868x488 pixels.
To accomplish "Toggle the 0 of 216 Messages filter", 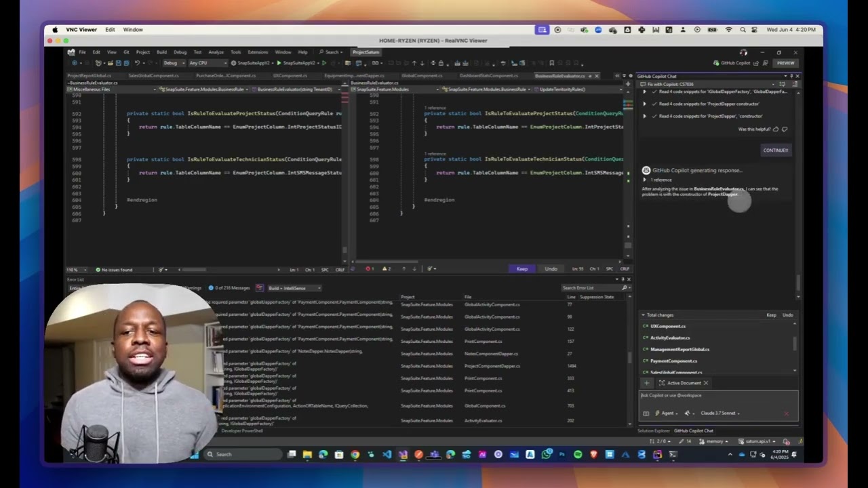I will click(x=229, y=288).
